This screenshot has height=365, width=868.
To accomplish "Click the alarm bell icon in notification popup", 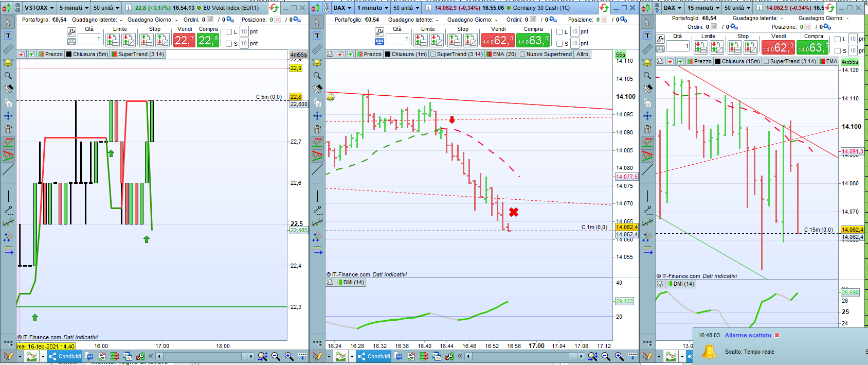I will tap(709, 352).
